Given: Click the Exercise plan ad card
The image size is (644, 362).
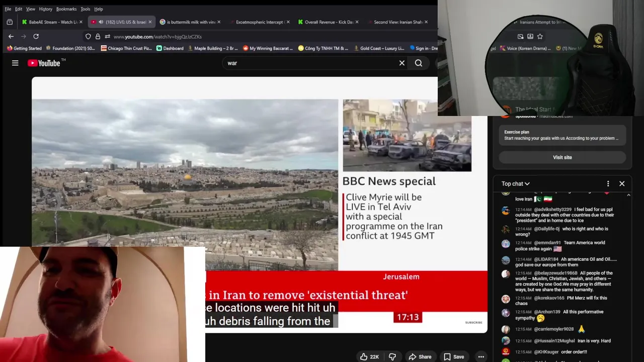Looking at the screenshot, I should point(561,135).
